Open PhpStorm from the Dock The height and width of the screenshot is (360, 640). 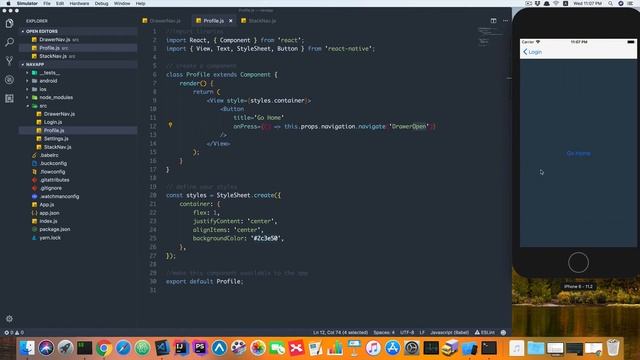click(x=200, y=348)
